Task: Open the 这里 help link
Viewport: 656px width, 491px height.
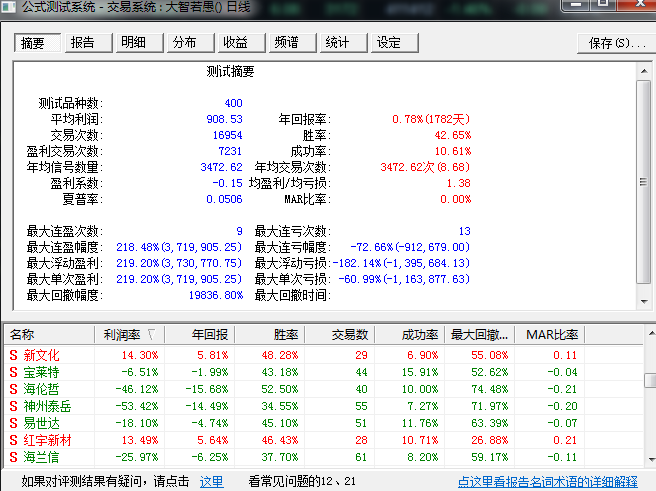Action: (x=211, y=481)
